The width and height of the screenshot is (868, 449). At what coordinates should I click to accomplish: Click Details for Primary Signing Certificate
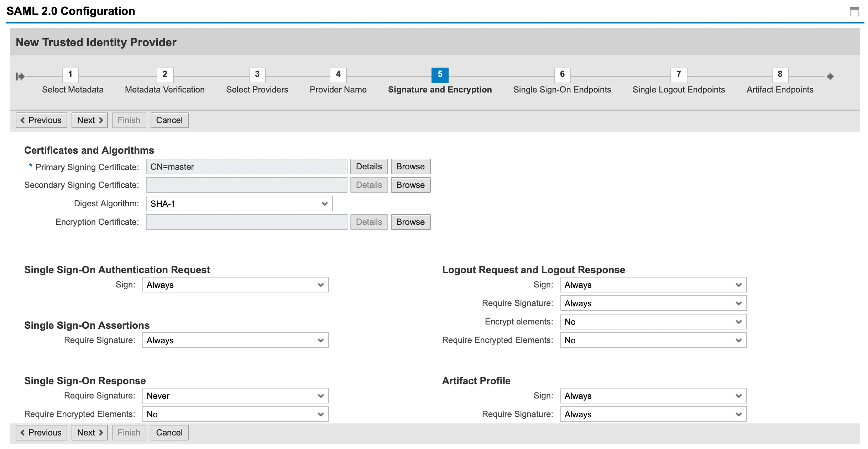pos(369,167)
